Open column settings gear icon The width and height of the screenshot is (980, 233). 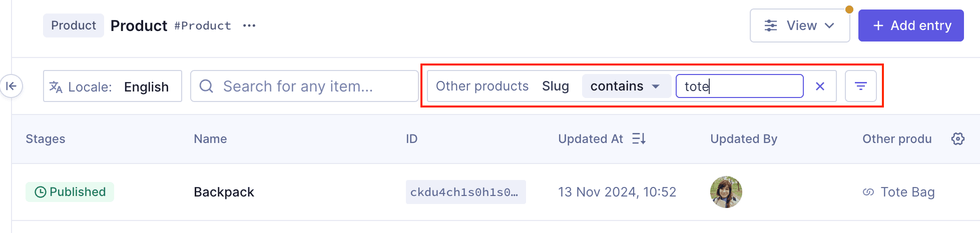click(x=957, y=139)
